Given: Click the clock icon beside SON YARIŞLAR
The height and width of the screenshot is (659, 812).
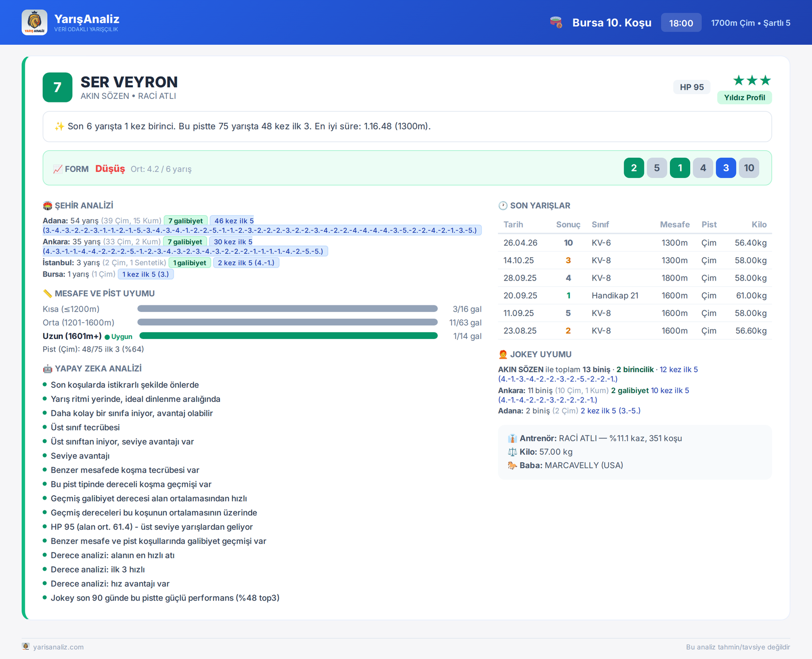Looking at the screenshot, I should pos(503,205).
